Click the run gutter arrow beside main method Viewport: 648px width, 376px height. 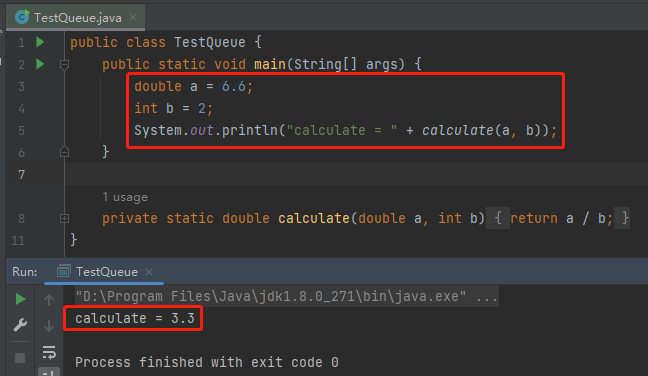[40, 64]
